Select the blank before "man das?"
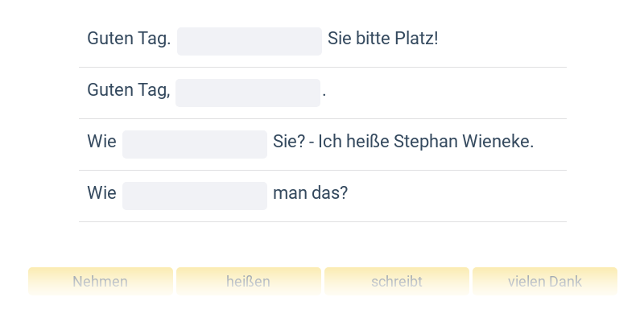The height and width of the screenshot is (322, 644). click(195, 196)
